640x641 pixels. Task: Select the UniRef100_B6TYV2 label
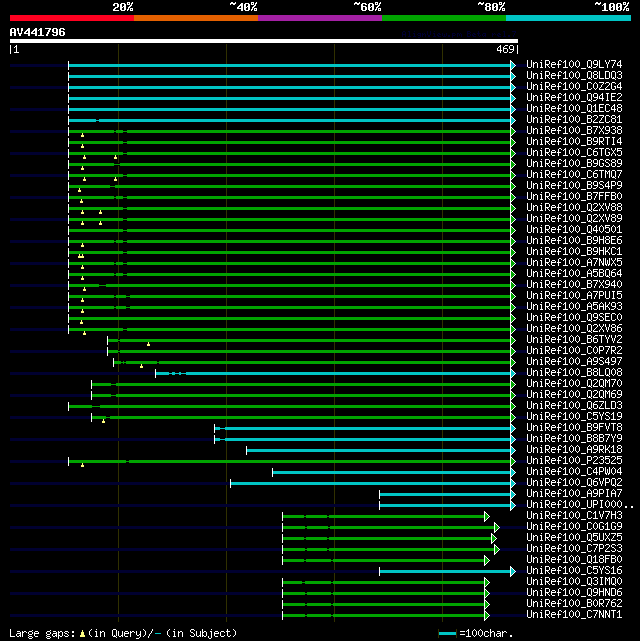click(574, 340)
